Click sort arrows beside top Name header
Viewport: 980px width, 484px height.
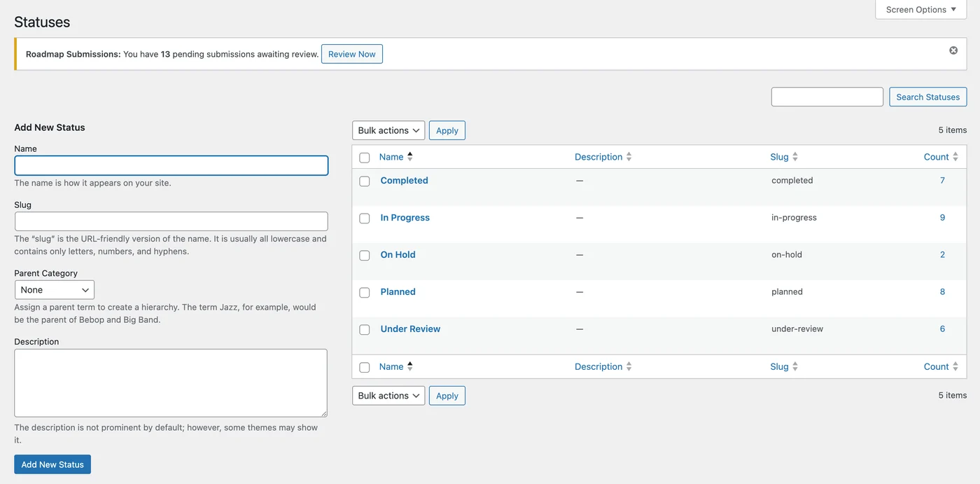click(410, 157)
